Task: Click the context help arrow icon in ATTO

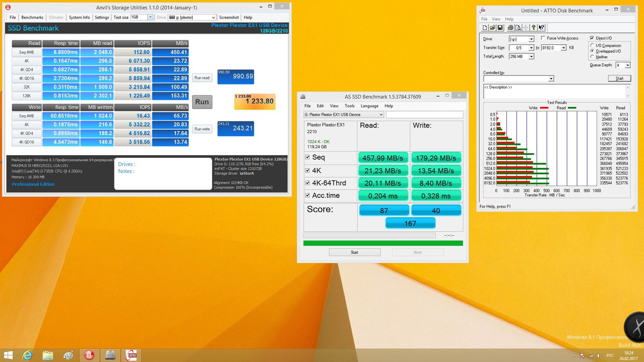Action: tap(541, 27)
